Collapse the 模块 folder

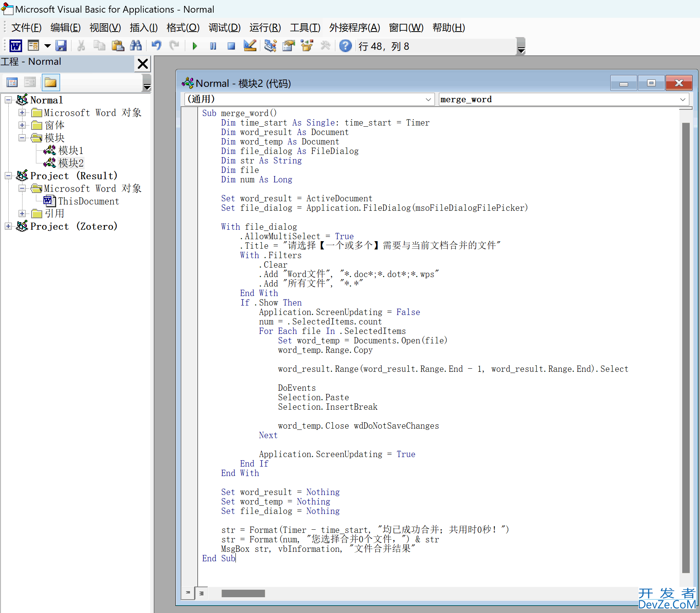pyautogui.click(x=22, y=138)
